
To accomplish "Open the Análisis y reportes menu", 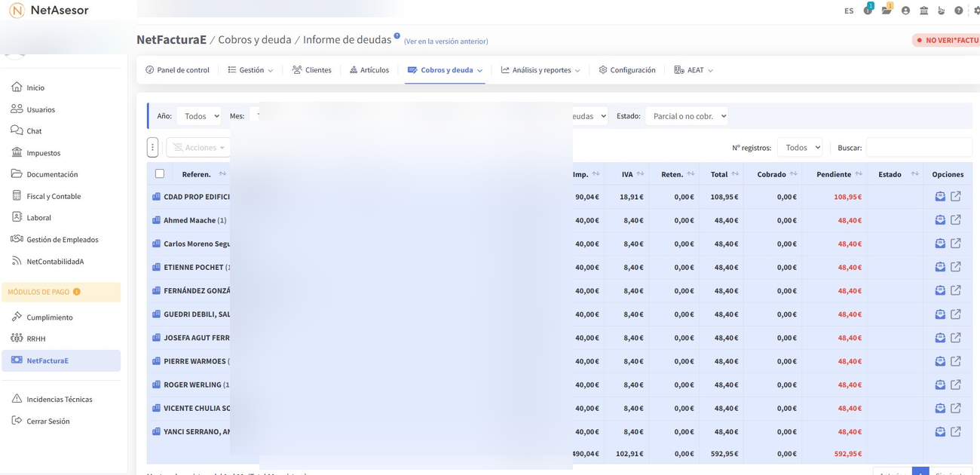I will pyautogui.click(x=541, y=70).
